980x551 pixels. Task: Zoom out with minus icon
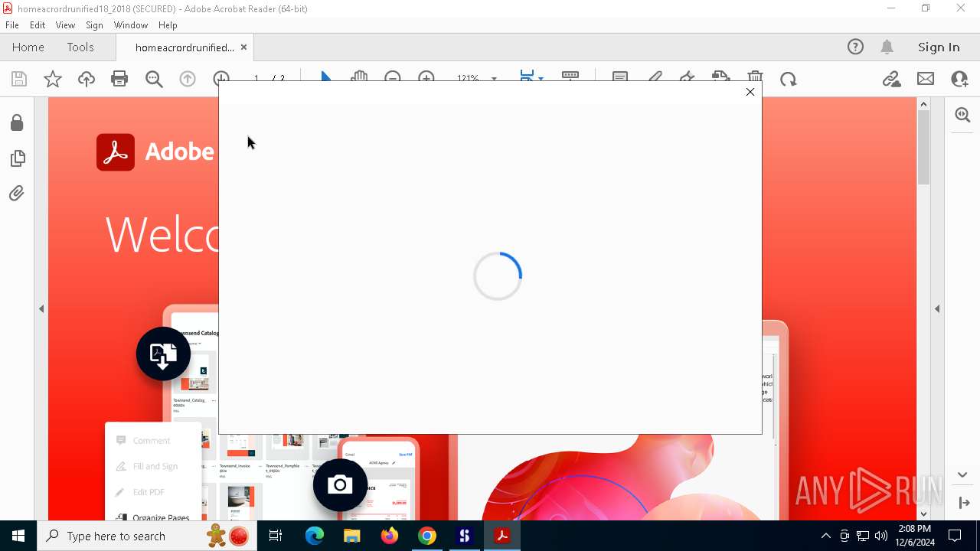393,77
